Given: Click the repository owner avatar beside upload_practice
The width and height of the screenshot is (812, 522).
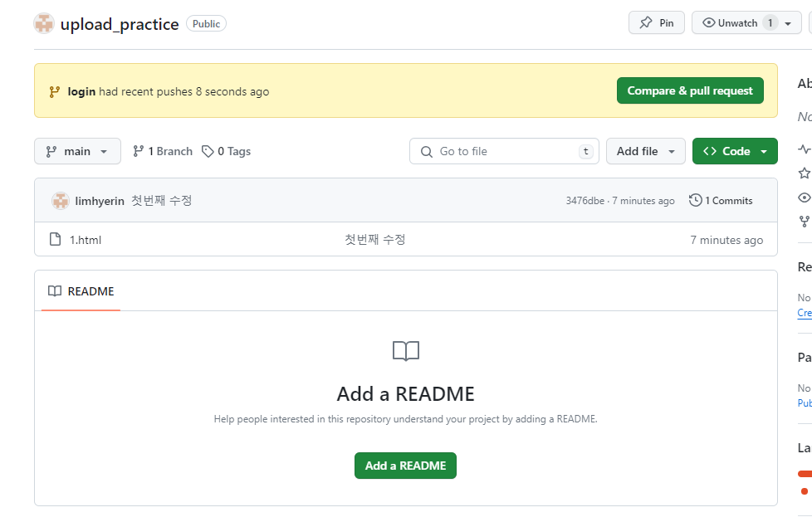Looking at the screenshot, I should (x=44, y=23).
